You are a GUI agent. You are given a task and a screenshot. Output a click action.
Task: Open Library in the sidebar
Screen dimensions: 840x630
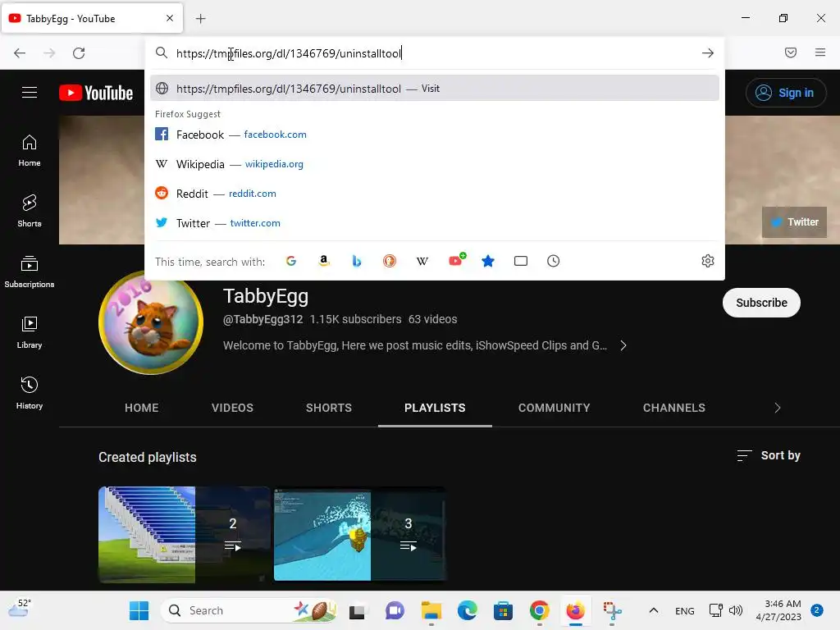30,333
